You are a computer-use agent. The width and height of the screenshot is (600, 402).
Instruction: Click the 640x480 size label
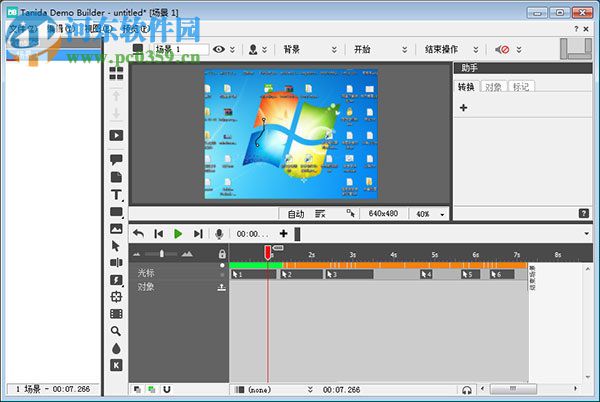click(x=383, y=213)
